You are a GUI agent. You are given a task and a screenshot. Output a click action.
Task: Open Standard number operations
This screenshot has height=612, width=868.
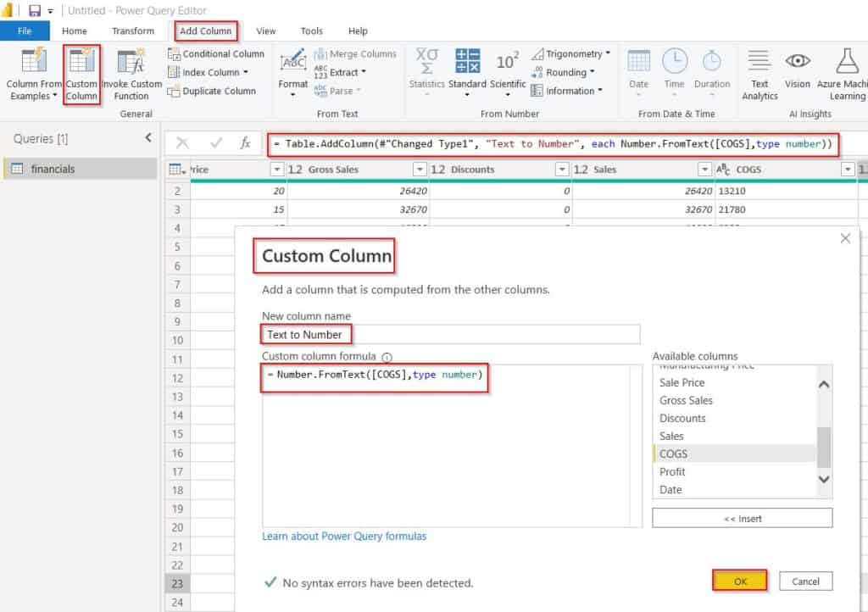point(467,72)
